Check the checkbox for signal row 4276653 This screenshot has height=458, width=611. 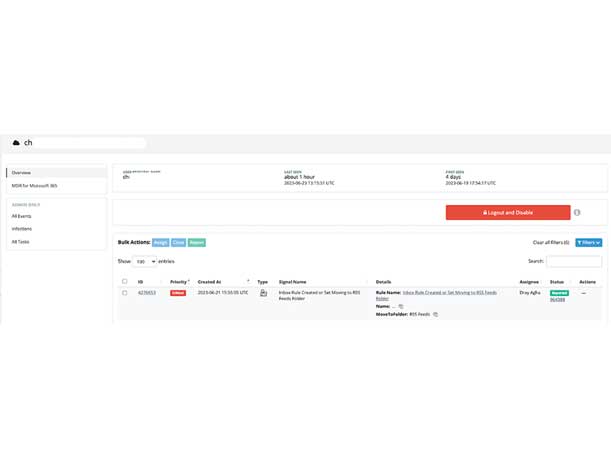coord(125,293)
